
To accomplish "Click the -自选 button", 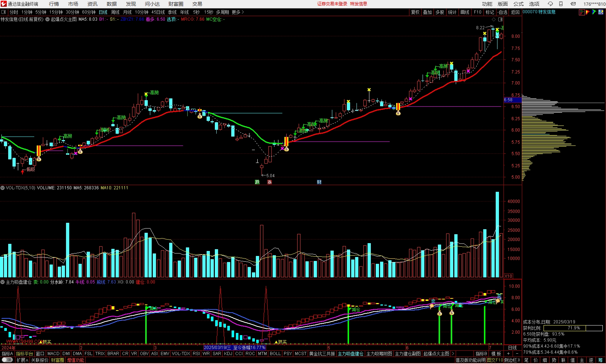I will pyautogui.click(x=503, y=12).
